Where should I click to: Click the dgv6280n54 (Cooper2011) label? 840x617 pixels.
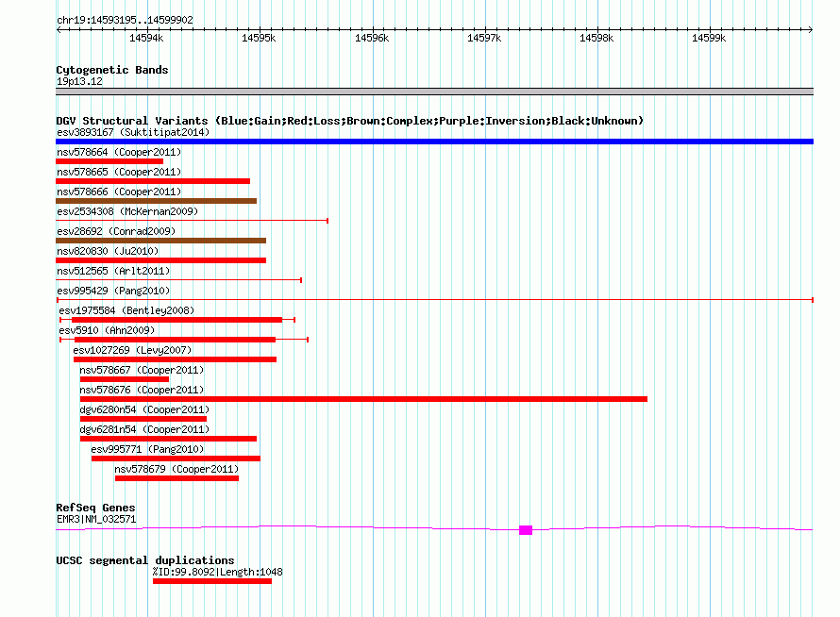pyautogui.click(x=144, y=409)
